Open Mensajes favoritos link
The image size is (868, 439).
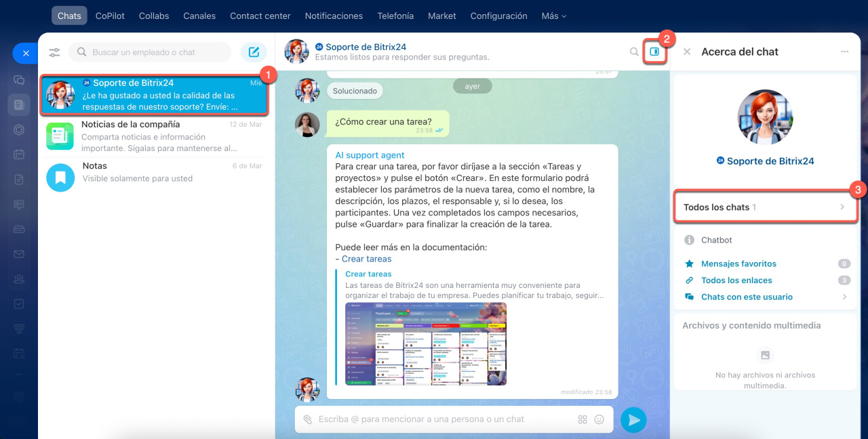click(738, 264)
